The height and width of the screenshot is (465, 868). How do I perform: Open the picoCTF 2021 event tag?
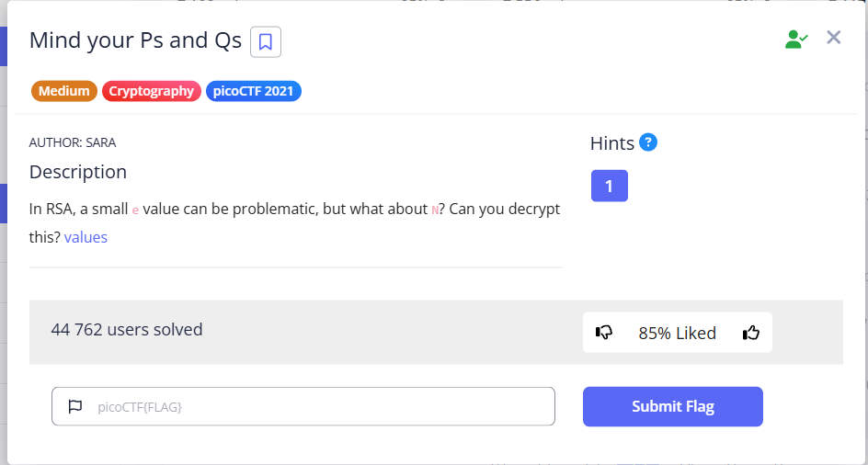[x=254, y=91]
